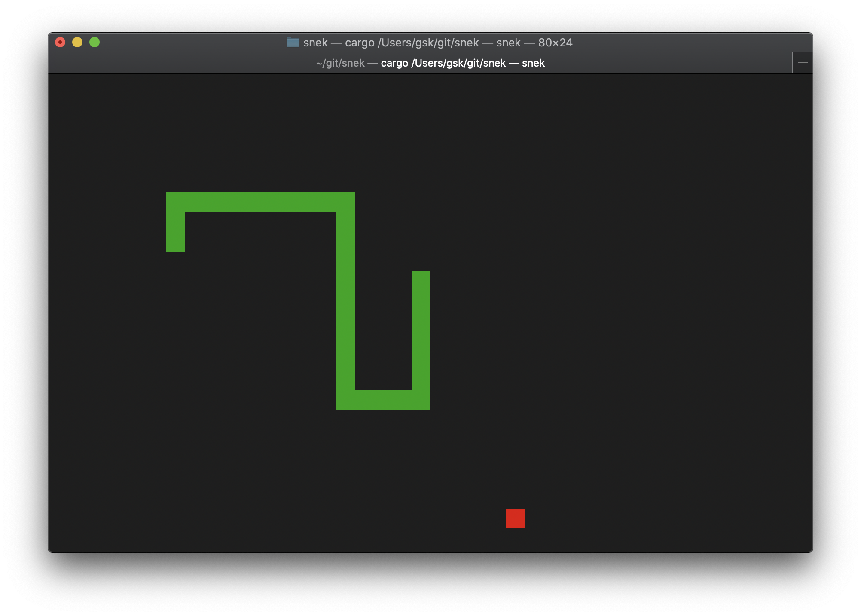Click the "cargo /Users/gsk/git/snek" tab label text
861x616 pixels.
[443, 63]
